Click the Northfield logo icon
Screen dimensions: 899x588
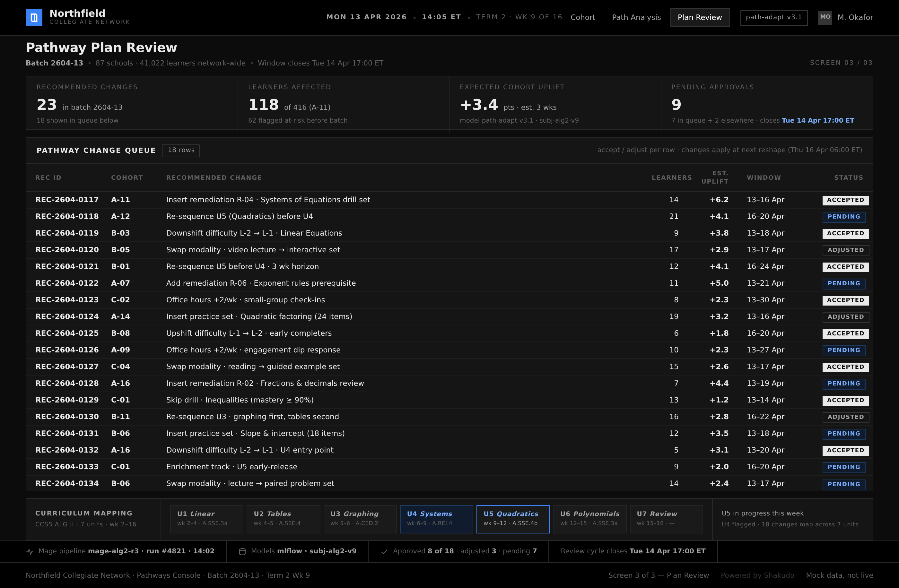(34, 17)
